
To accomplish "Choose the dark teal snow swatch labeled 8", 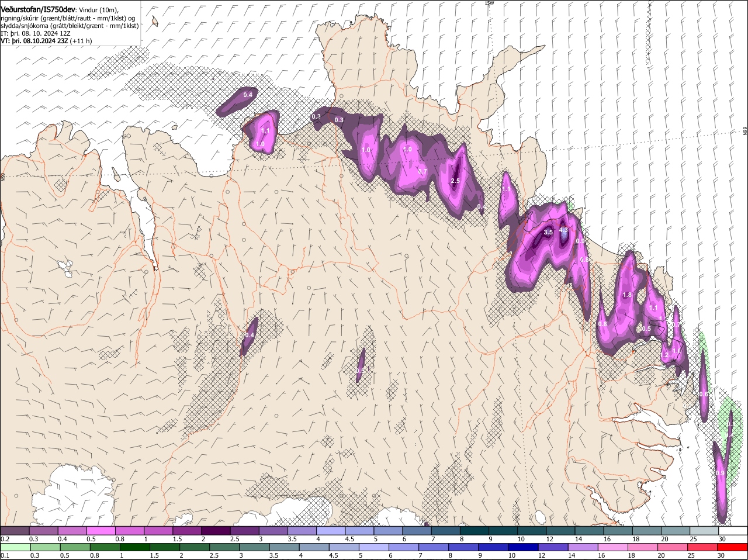I will tap(475, 530).
